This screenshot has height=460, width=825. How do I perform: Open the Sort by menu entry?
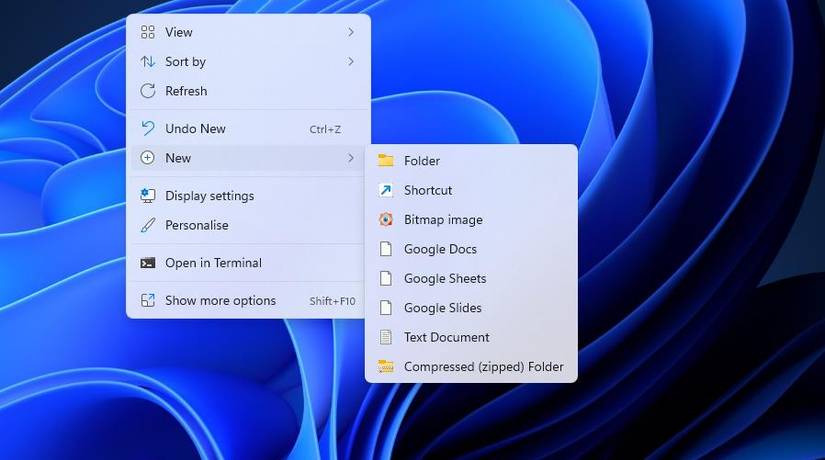[x=248, y=62]
